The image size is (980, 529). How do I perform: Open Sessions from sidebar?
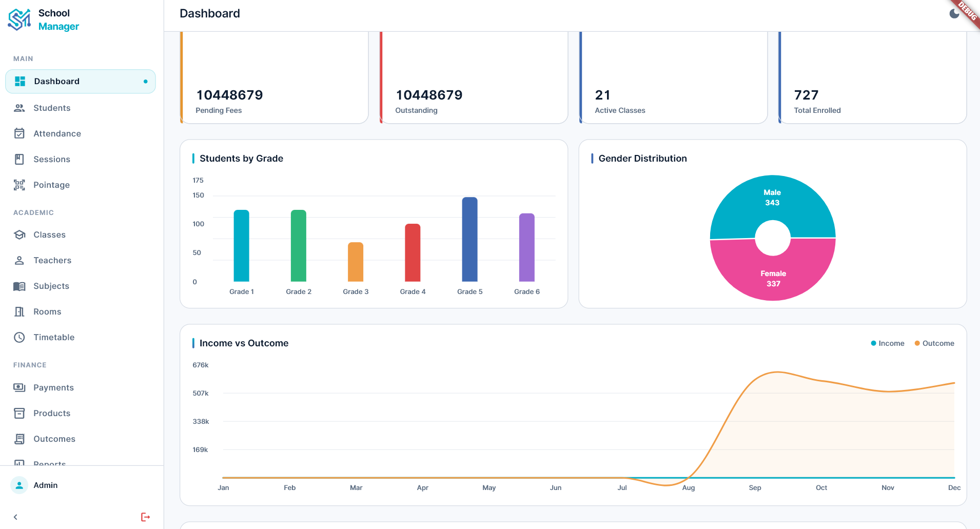[81, 159]
